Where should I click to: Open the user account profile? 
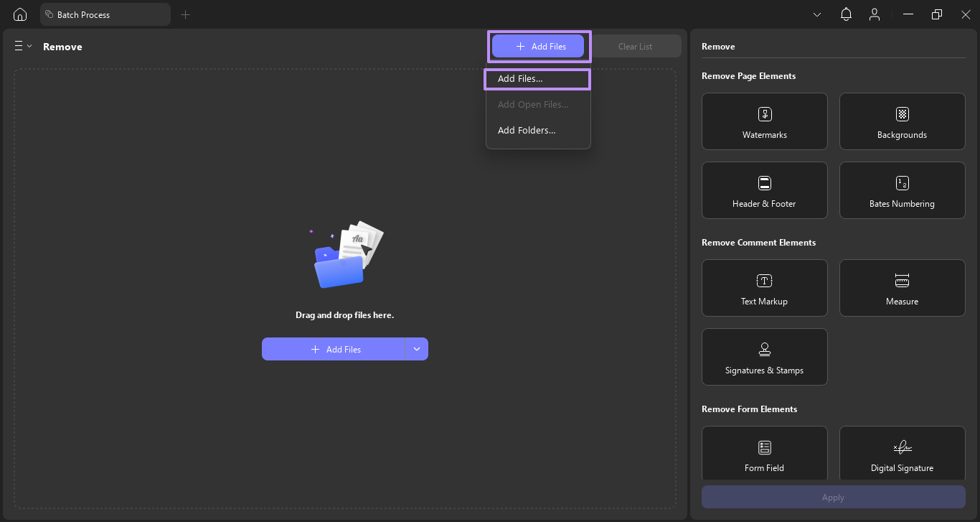point(875,14)
